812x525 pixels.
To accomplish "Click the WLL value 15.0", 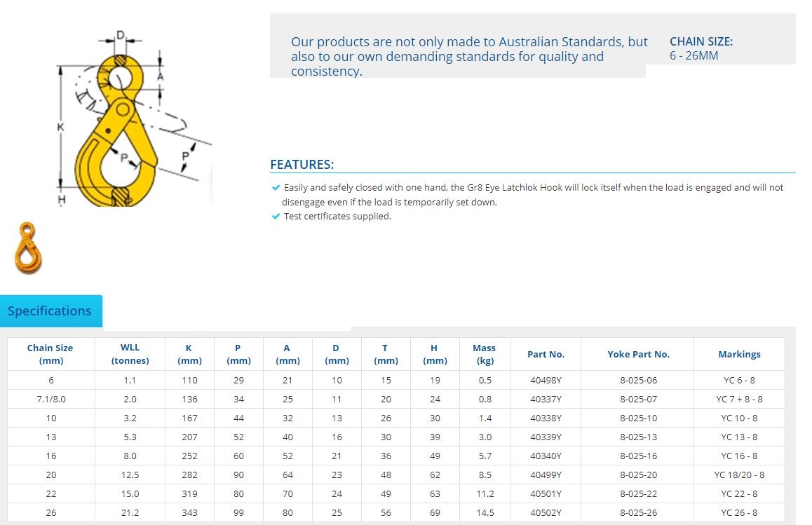I will point(130,494).
